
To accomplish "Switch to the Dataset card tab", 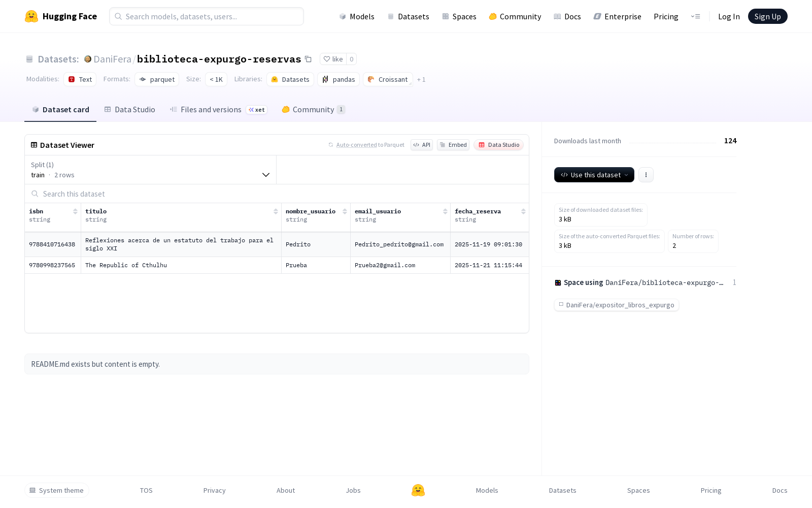I will [60, 110].
